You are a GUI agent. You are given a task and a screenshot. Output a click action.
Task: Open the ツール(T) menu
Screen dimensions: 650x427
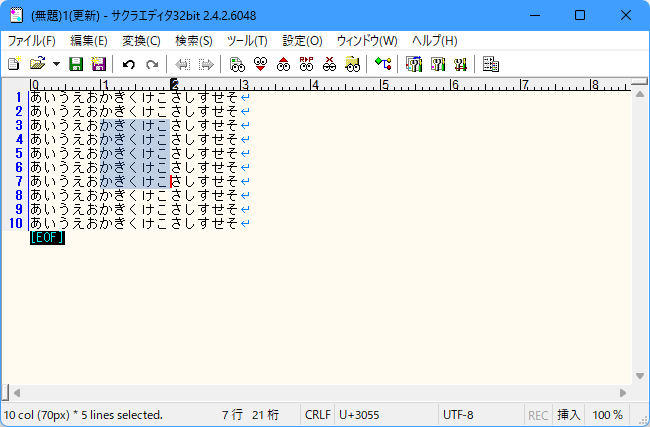(247, 41)
